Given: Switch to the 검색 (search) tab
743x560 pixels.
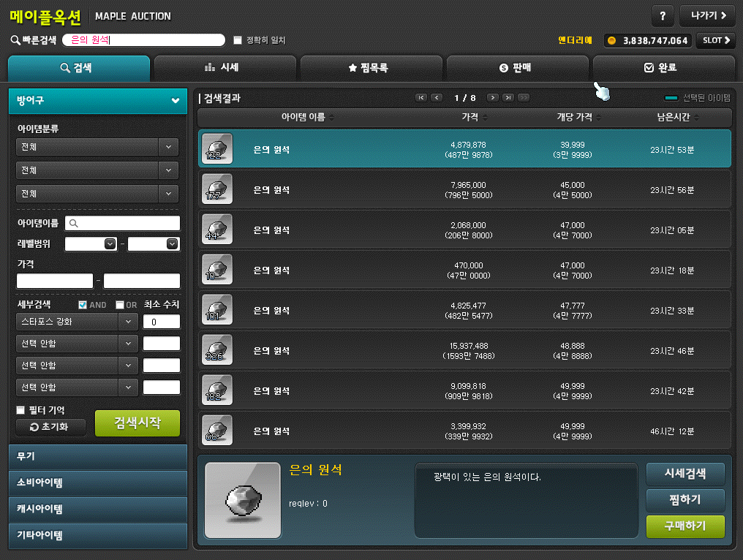Looking at the screenshot, I should [x=79, y=68].
